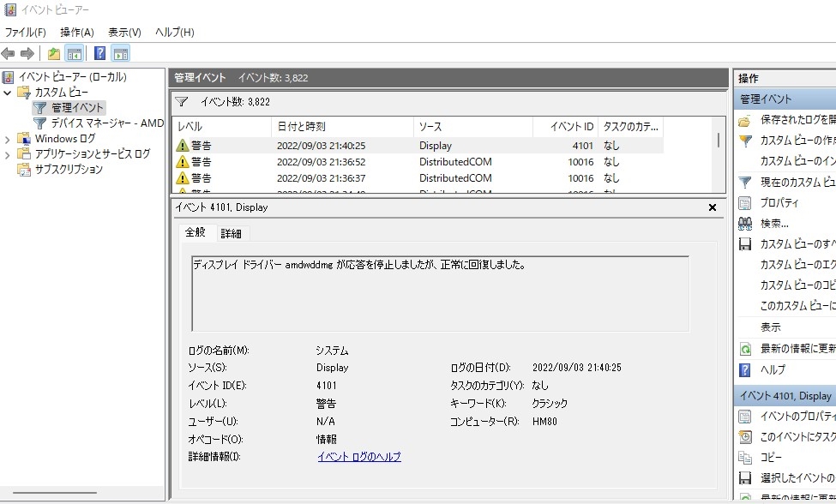Viewport: 836px width, 504px height.
Task: Click the Forward navigation arrow icon
Action: tap(27, 52)
